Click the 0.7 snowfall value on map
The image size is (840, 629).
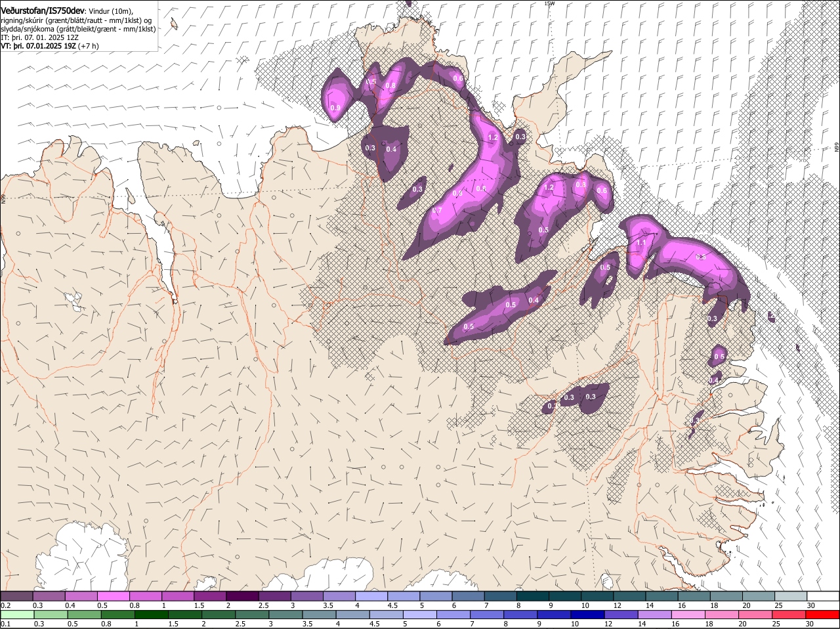tap(438, 210)
